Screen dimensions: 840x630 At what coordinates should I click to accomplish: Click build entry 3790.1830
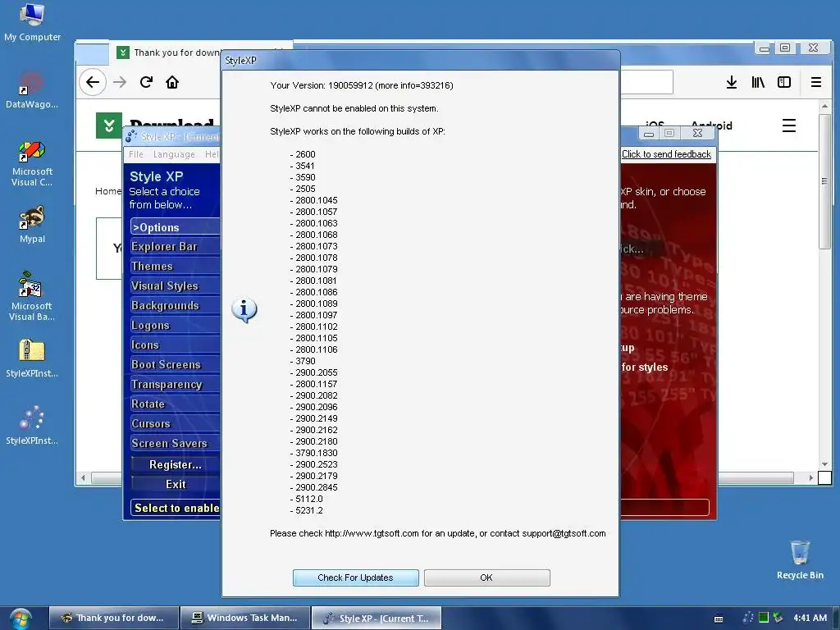tap(316, 453)
